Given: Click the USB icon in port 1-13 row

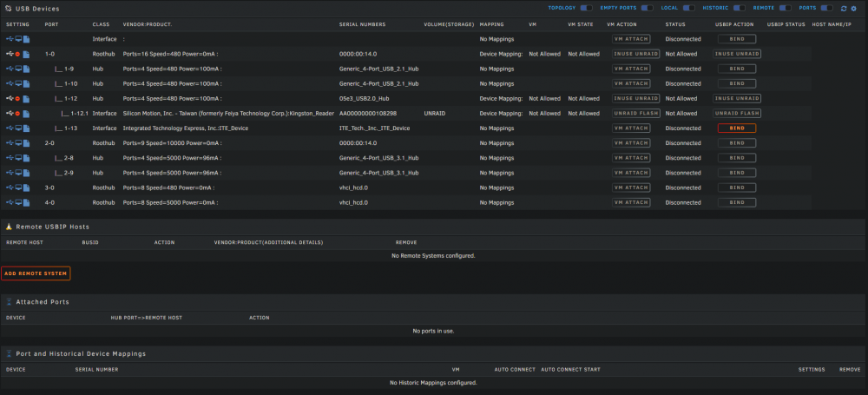Looking at the screenshot, I should tap(10, 128).
